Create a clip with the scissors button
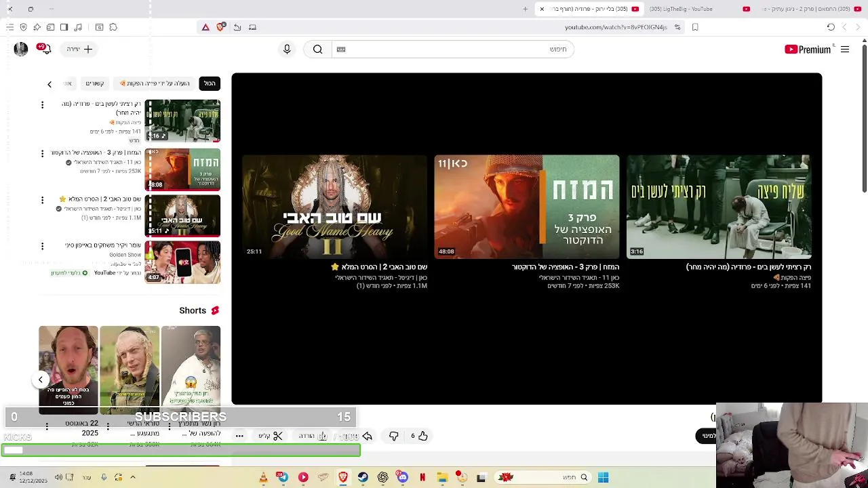The width and height of the screenshot is (868, 488). coord(271,436)
